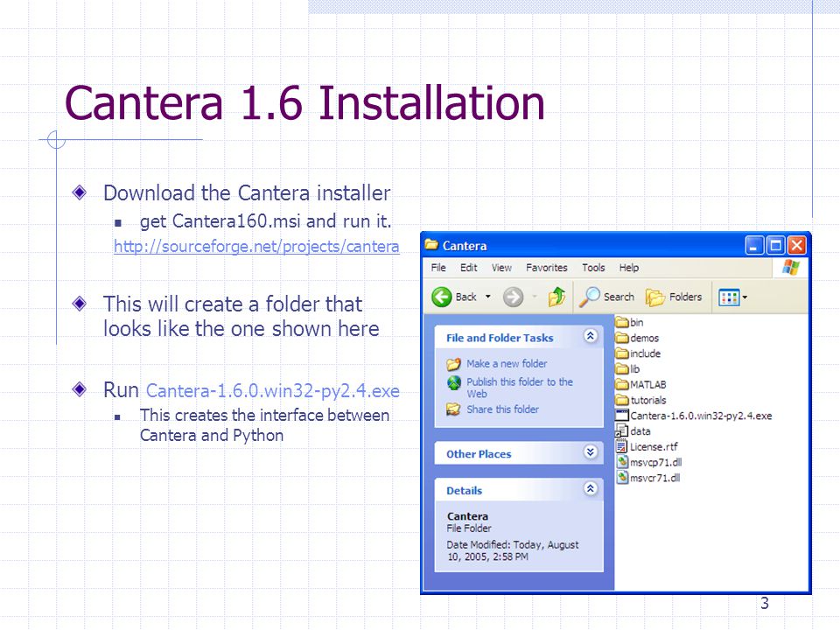Click the msvcp71.dll file name
The height and width of the screenshot is (630, 840).
(656, 462)
